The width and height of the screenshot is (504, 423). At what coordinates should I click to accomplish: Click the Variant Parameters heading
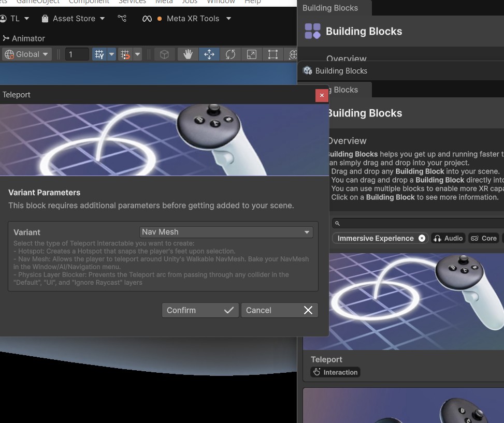point(45,193)
